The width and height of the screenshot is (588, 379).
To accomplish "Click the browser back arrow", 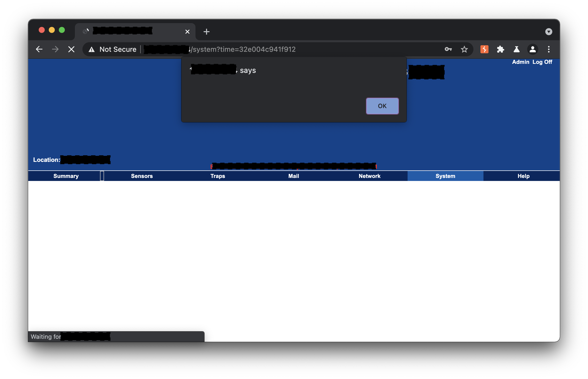I will [39, 49].
